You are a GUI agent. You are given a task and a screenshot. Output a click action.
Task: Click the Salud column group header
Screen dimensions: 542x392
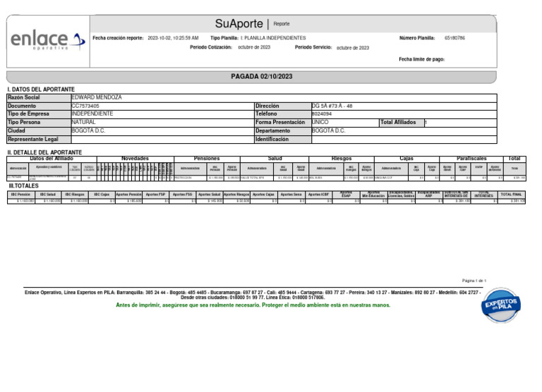[275, 159]
